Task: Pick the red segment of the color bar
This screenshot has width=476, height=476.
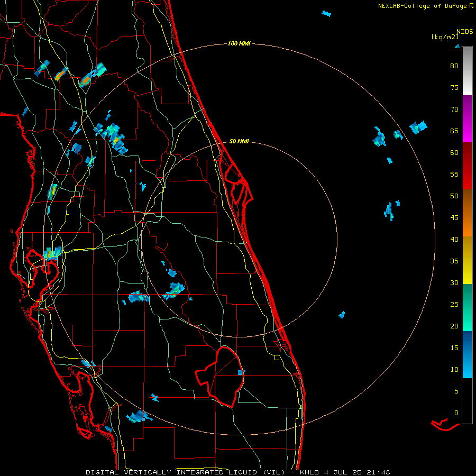Action: point(467,166)
